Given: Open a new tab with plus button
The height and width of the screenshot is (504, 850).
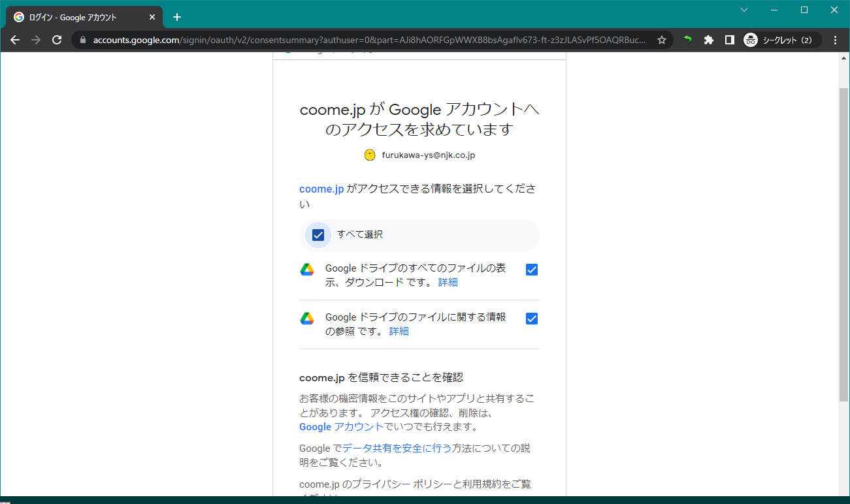Looking at the screenshot, I should (x=177, y=17).
